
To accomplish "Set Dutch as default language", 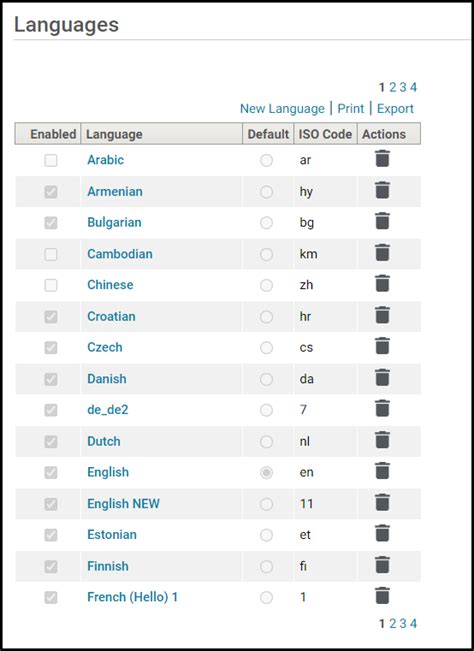I will (266, 441).
